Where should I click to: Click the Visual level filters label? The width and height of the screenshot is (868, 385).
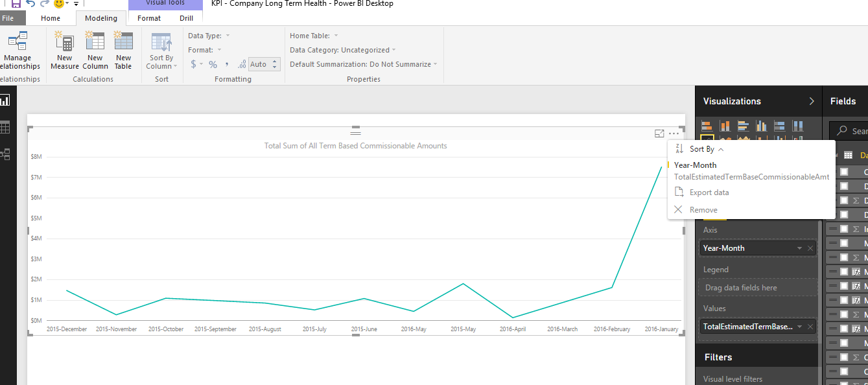click(x=733, y=379)
